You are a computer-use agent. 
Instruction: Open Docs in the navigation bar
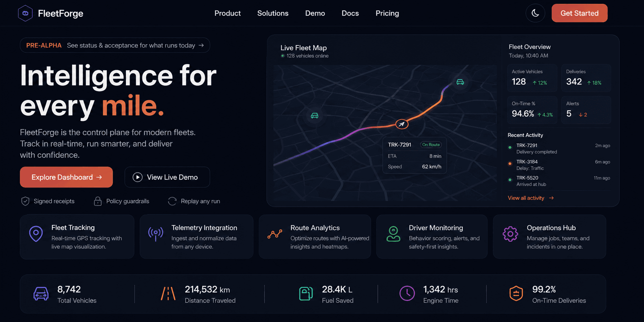click(x=350, y=13)
